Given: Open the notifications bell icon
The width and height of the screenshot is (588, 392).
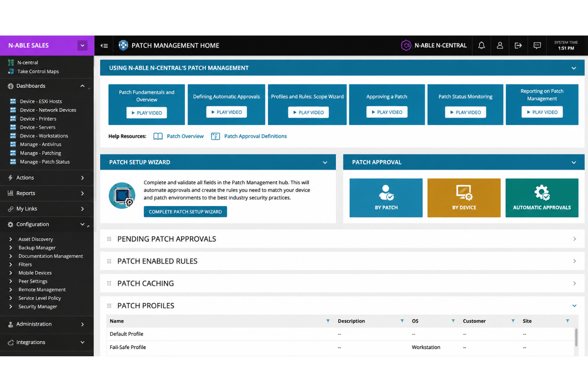Looking at the screenshot, I should [x=481, y=45].
